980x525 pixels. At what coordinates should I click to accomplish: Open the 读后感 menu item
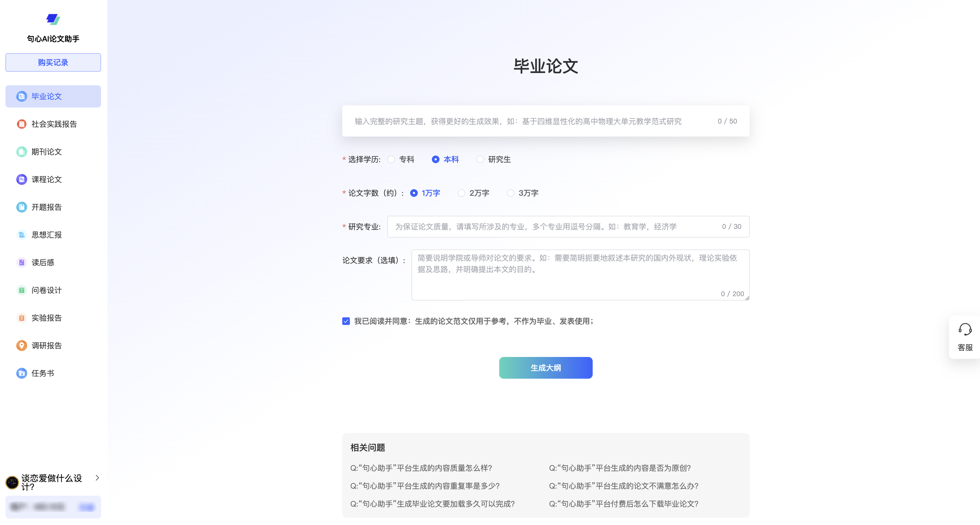tap(53, 262)
